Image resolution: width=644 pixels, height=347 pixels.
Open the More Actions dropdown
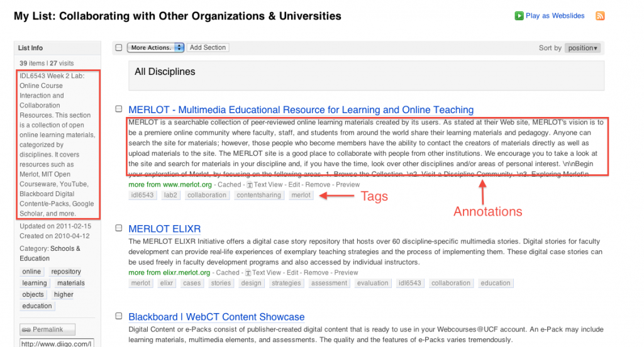155,48
